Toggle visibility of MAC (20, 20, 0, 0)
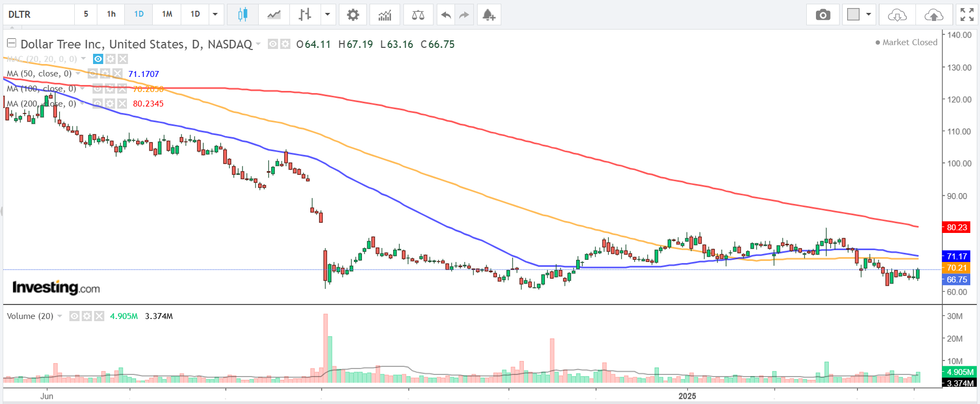 point(98,59)
